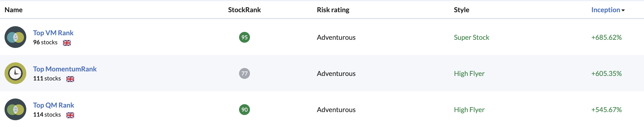The width and height of the screenshot is (644, 127).
Task: Open the Top VM Rank screen link
Action: [53, 33]
